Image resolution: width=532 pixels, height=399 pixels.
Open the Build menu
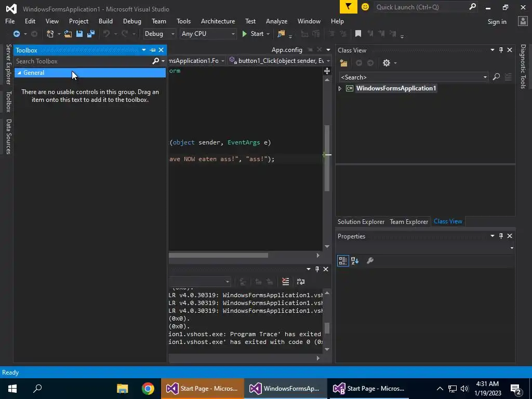(105, 21)
